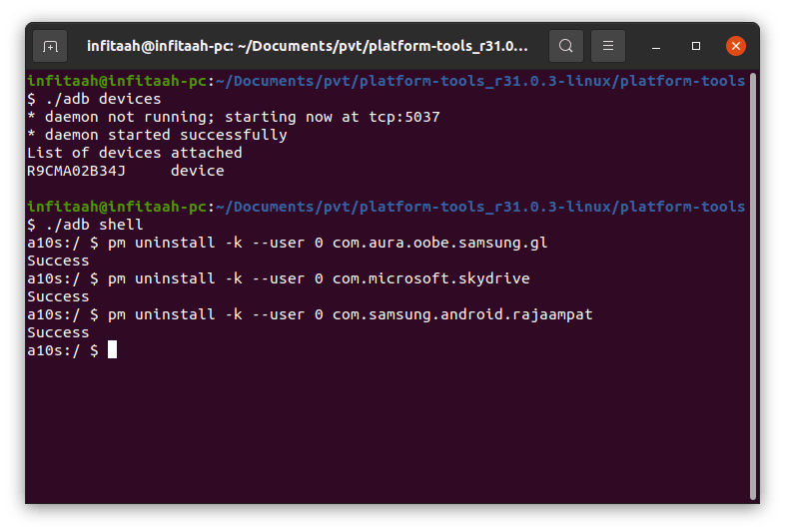This screenshot has height=532, width=785.
Task: Click the search magnifier icon
Action: click(x=566, y=46)
